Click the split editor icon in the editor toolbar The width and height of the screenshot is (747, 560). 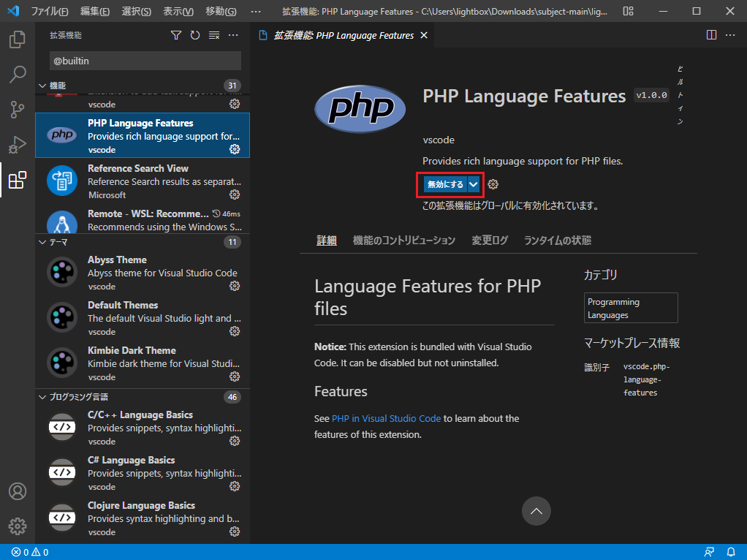coord(710,34)
